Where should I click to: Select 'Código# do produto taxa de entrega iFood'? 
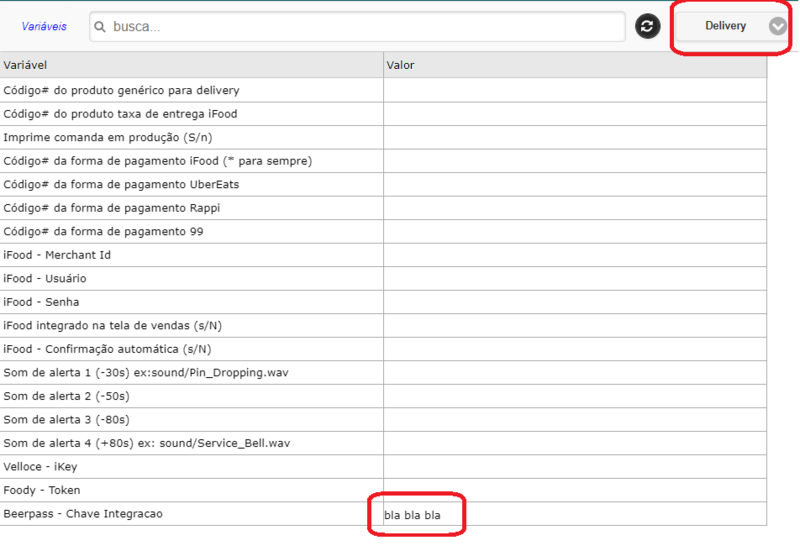(383, 114)
